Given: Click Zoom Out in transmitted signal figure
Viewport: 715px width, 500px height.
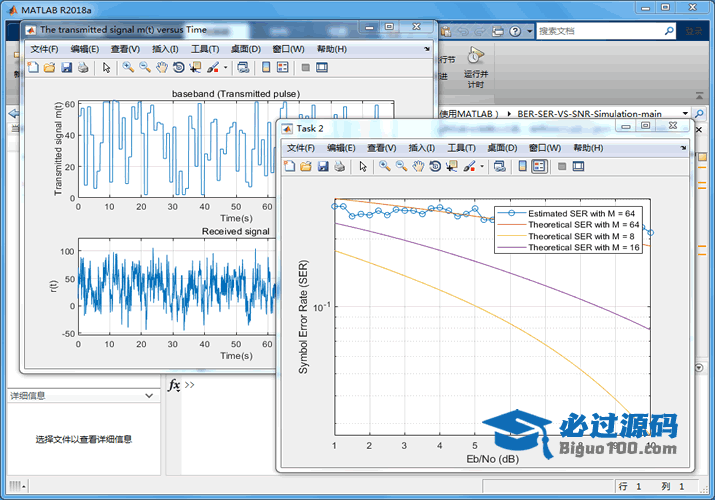Looking at the screenshot, I should pyautogui.click(x=145, y=67).
